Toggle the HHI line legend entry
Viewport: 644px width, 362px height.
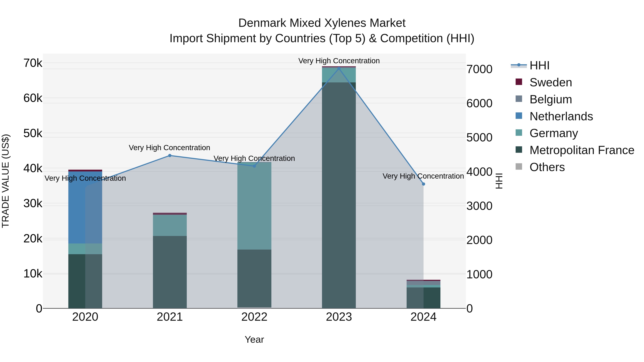530,65
